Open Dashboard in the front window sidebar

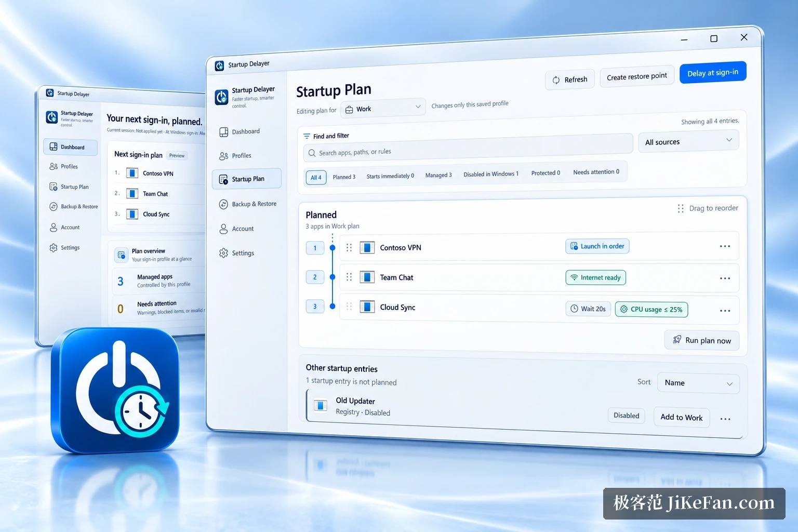[240, 132]
